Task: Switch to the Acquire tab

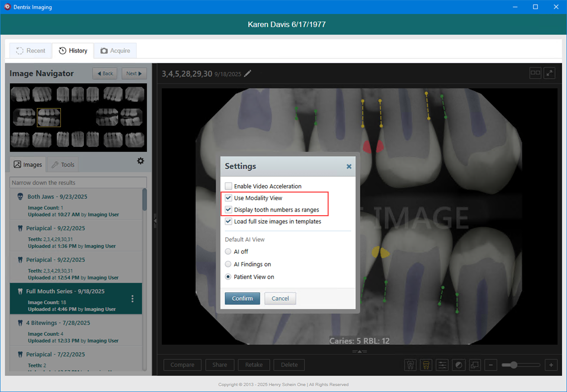Action: point(115,51)
